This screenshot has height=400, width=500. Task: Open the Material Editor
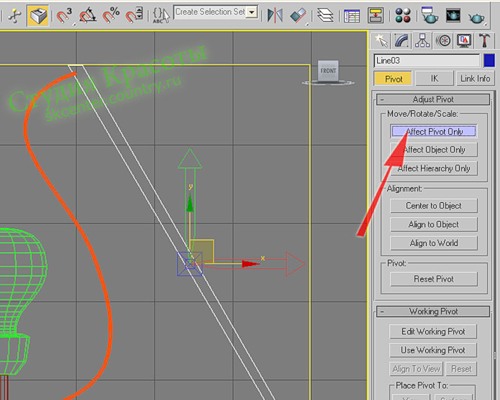pos(403,15)
